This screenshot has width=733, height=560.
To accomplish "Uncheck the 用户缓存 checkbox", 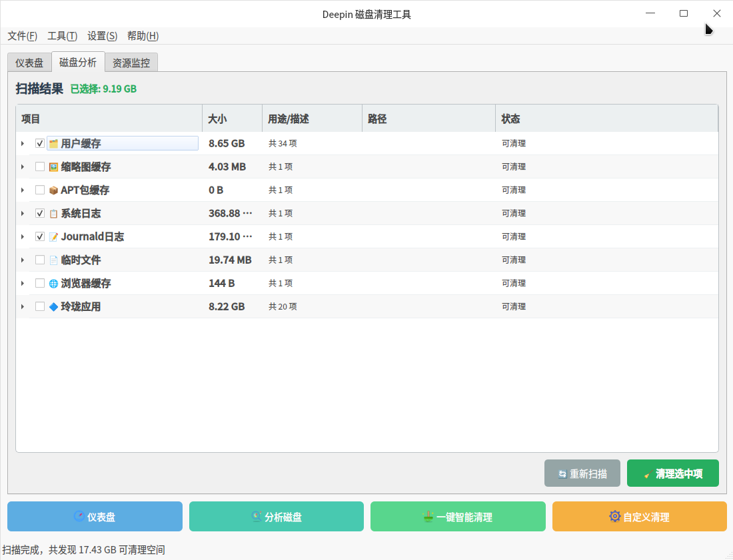I will coord(40,144).
